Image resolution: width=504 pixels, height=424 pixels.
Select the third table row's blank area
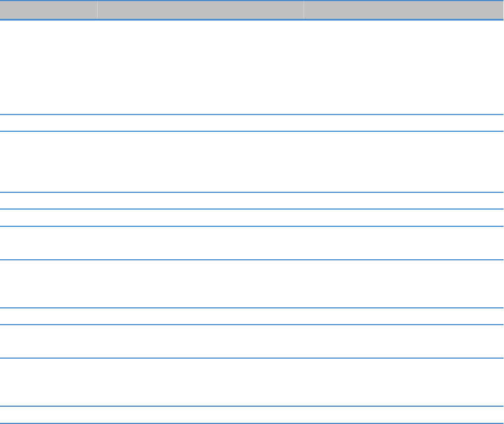click(x=252, y=161)
